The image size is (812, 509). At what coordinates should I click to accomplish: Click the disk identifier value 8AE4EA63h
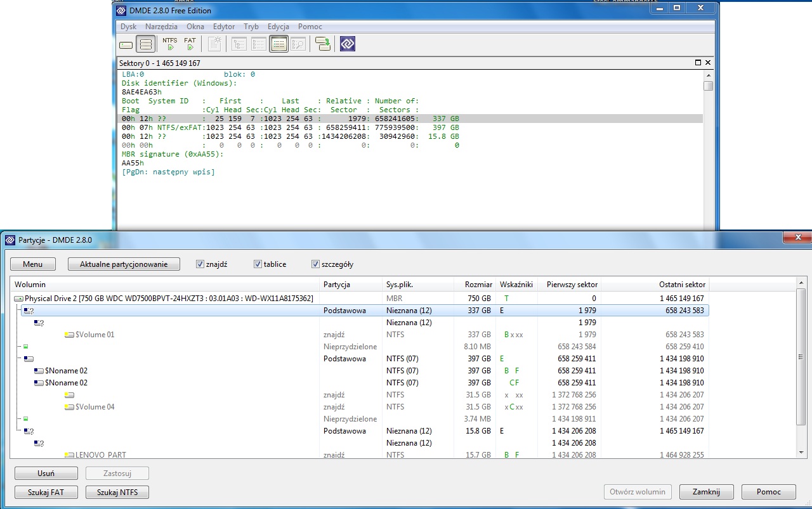coord(141,92)
